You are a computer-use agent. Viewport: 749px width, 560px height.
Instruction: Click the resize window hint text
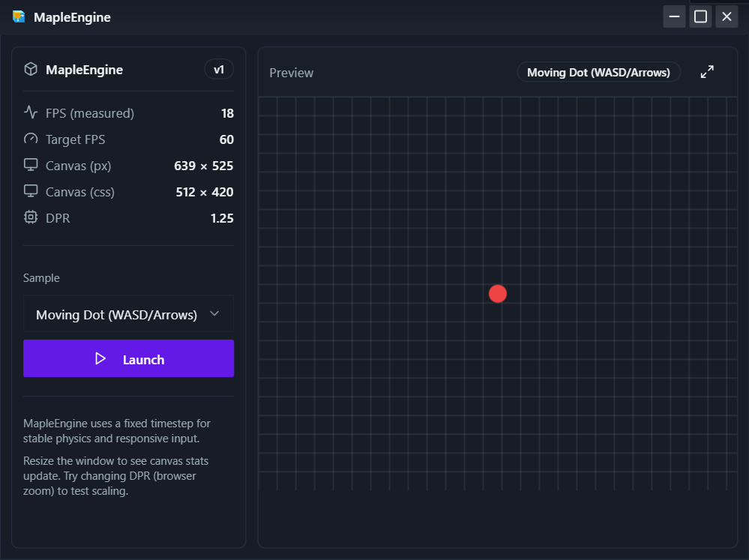tap(116, 476)
